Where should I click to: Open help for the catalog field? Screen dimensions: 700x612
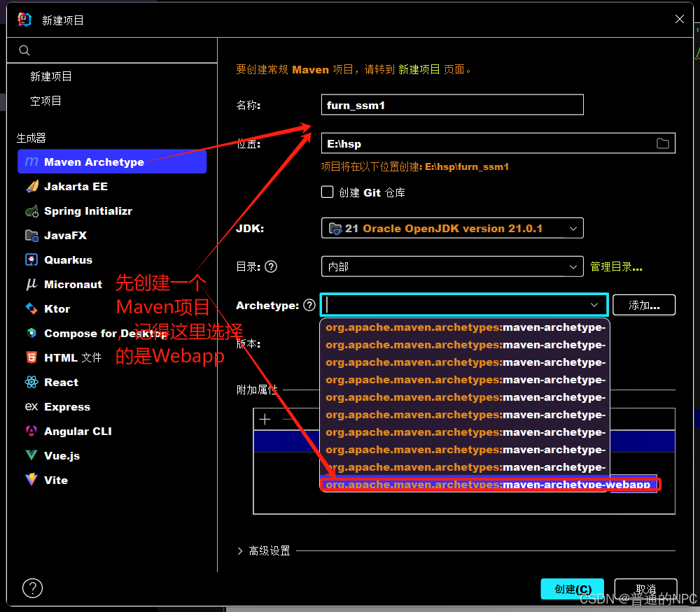pyautogui.click(x=271, y=266)
